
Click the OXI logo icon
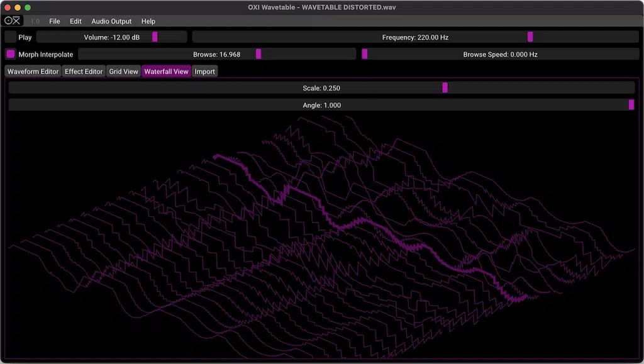[x=12, y=21]
